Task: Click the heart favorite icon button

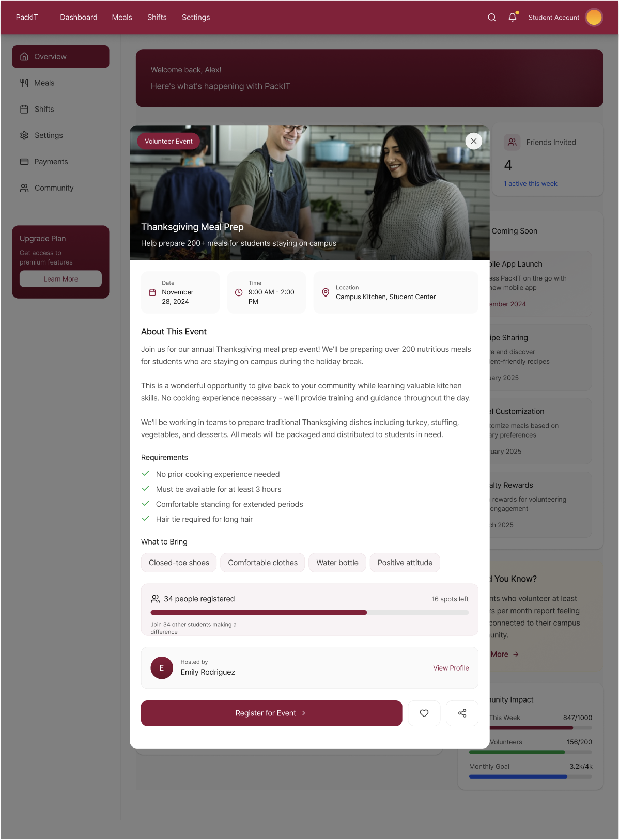Action: pos(424,713)
